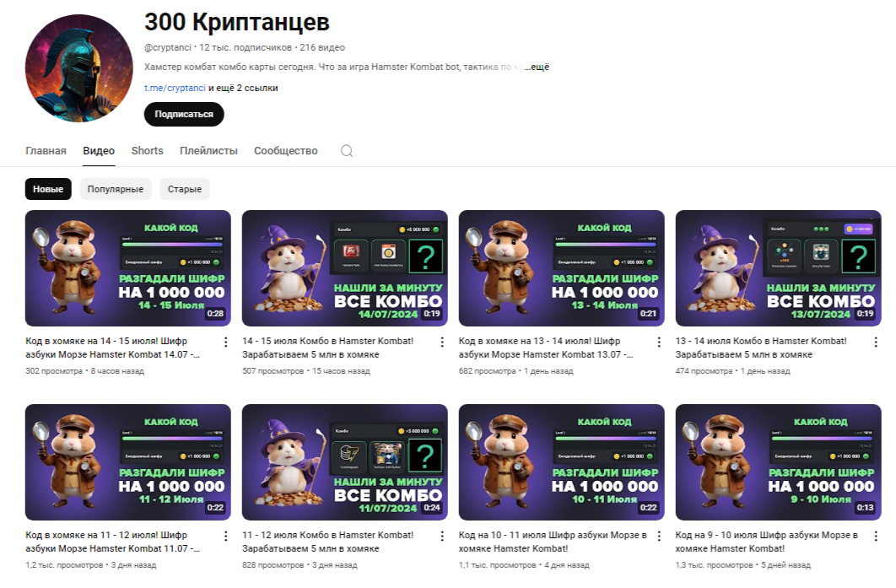896x588 pixels.
Task: Click the channel name 300 Криптанцев
Action: [236, 22]
